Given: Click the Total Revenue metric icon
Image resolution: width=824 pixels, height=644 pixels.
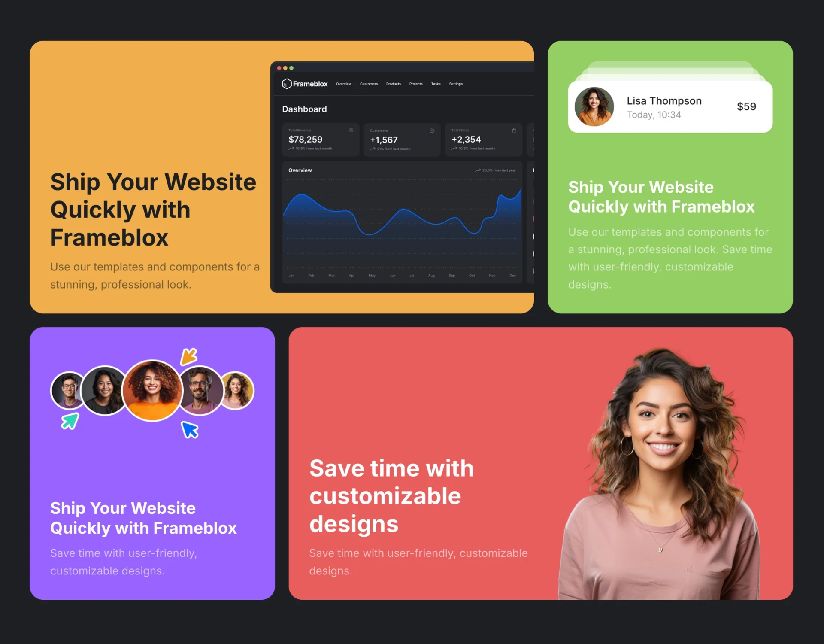Looking at the screenshot, I should click(x=352, y=129).
